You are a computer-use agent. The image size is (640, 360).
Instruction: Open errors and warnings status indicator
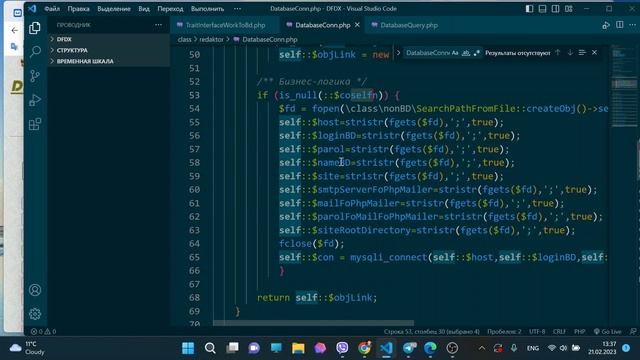click(x=44, y=331)
